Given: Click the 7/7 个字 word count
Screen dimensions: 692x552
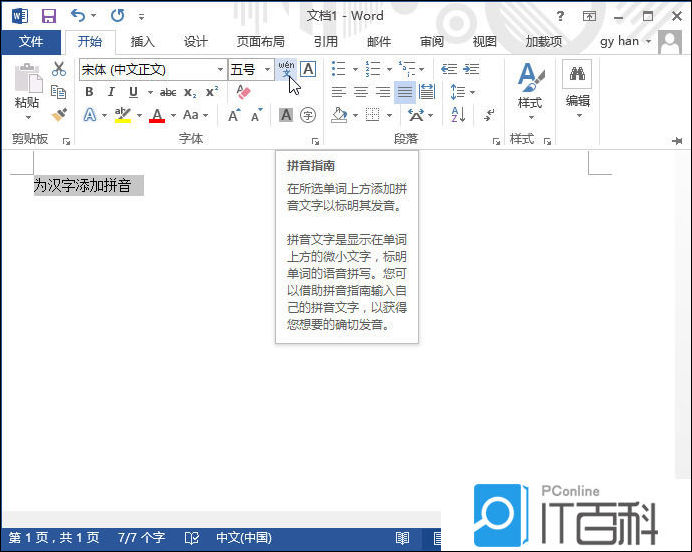Looking at the screenshot, I should coord(141,538).
